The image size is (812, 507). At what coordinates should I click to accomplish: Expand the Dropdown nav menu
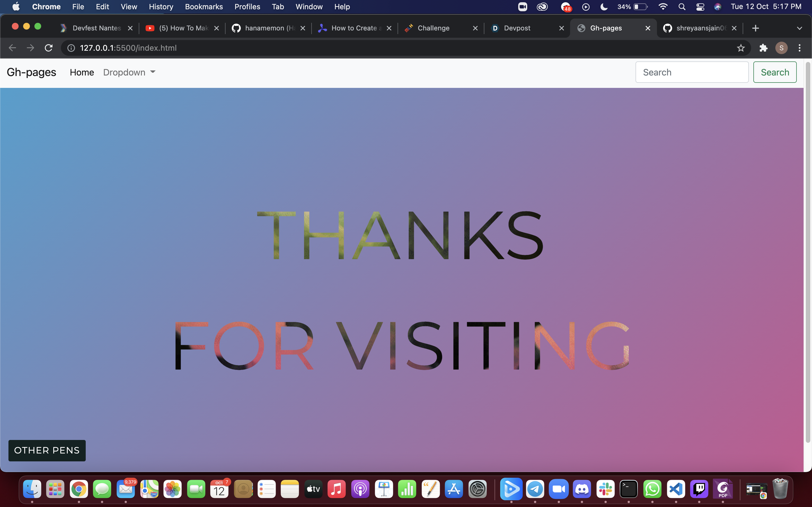click(129, 72)
